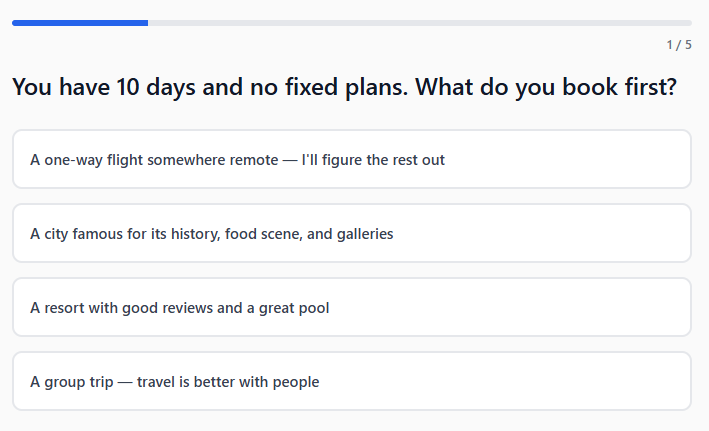Click the text 'What do you book first?'
Image resolution: width=709 pixels, height=431 pixels.
(546, 87)
